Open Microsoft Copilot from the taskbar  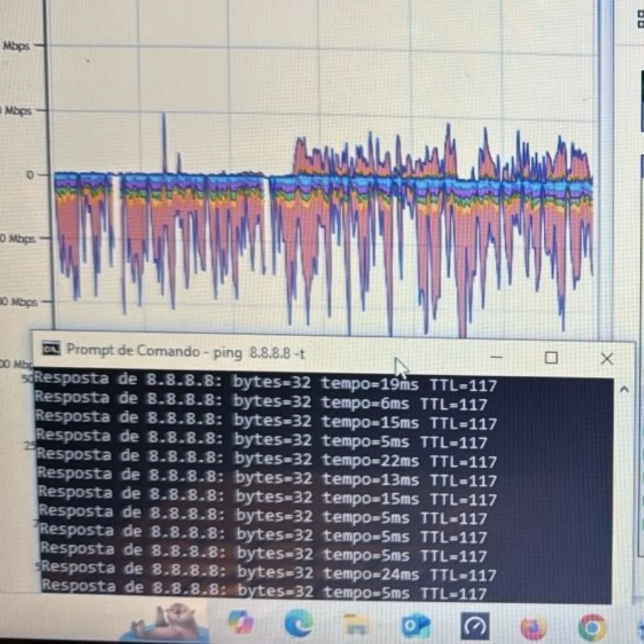(x=241, y=623)
